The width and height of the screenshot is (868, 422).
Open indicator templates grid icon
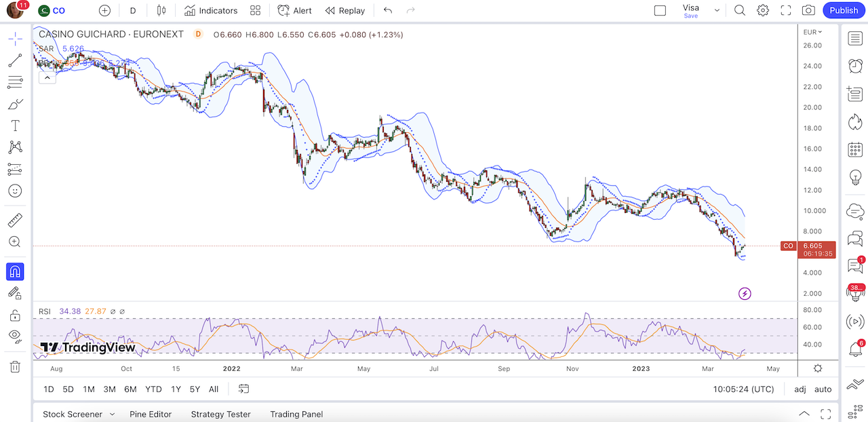click(255, 10)
